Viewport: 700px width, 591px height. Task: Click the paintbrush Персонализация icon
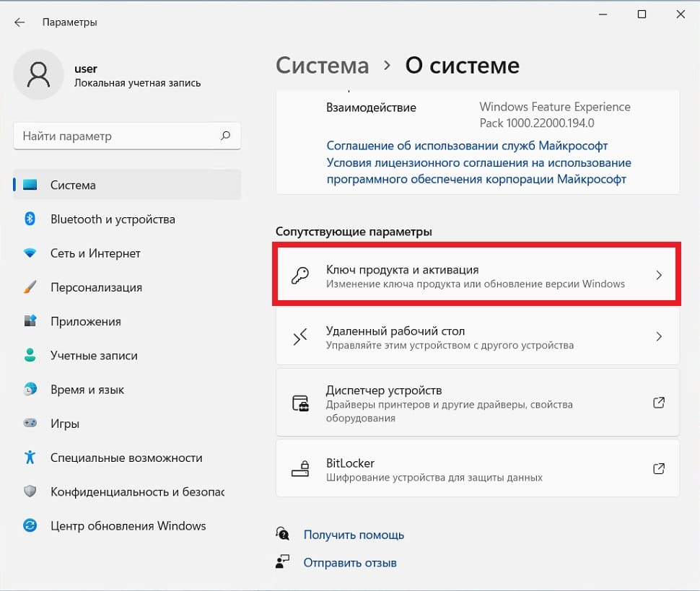pos(30,287)
